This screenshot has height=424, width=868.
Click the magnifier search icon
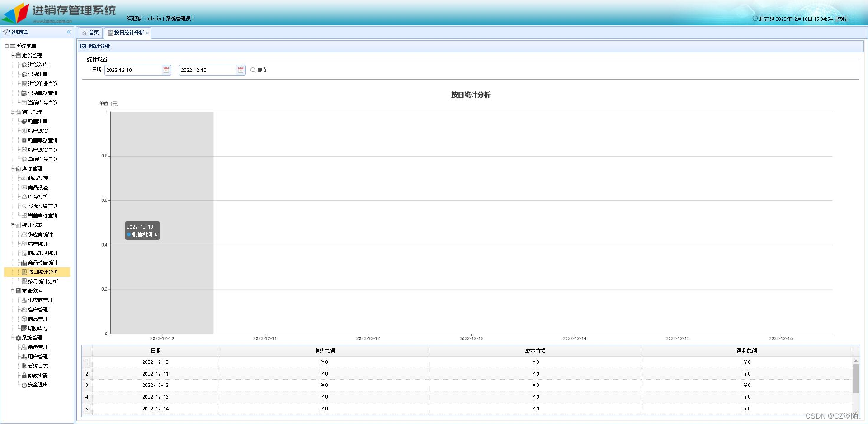tap(253, 70)
